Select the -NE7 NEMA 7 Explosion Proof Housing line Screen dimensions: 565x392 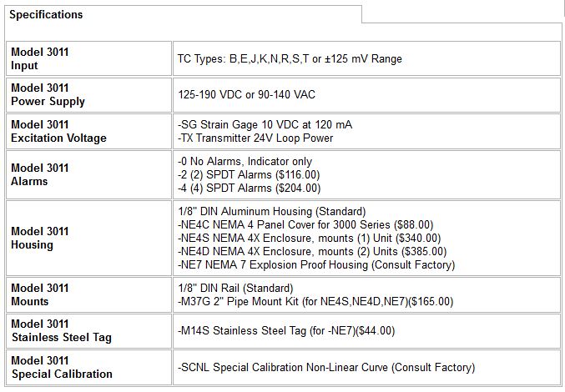(x=316, y=264)
